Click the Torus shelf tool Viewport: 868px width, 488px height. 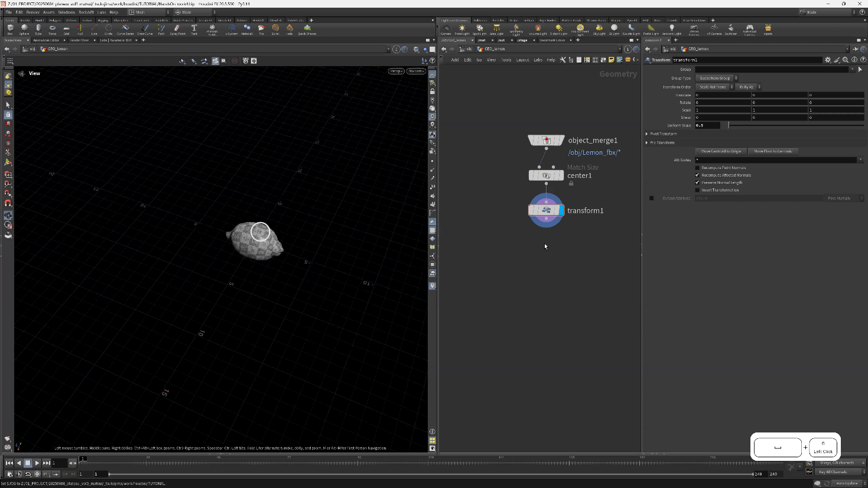point(53,28)
